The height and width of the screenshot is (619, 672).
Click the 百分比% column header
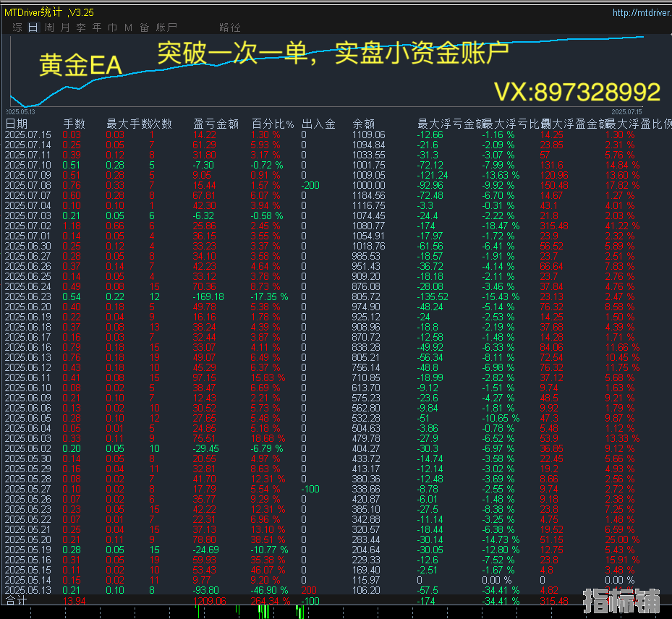click(273, 124)
